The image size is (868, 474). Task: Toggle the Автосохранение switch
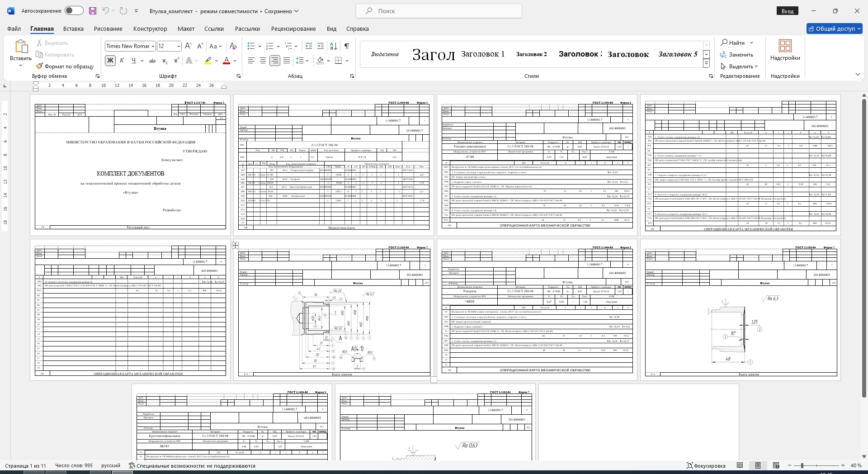tap(74, 11)
